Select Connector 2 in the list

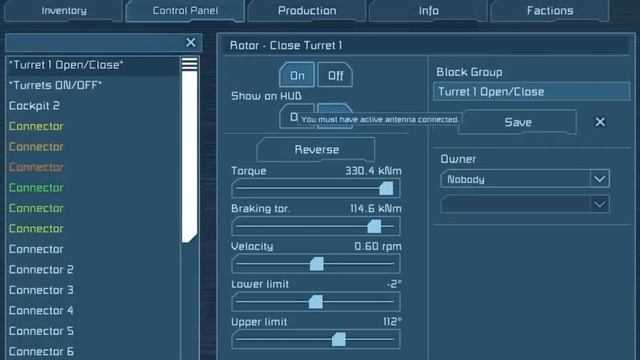point(93,269)
